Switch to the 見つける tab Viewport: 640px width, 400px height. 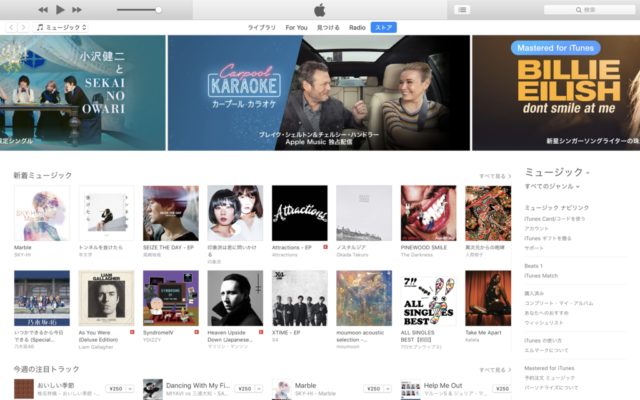(328, 27)
